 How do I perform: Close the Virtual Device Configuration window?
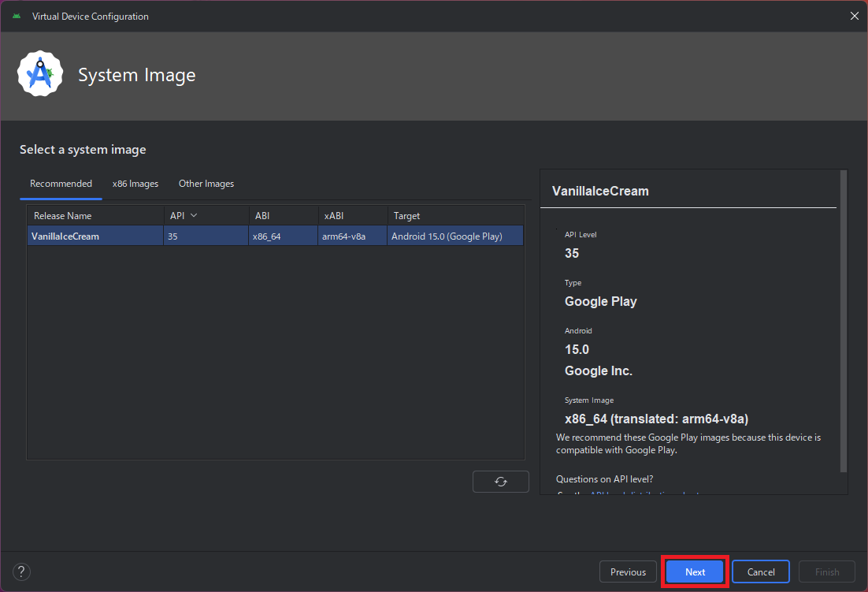point(855,16)
